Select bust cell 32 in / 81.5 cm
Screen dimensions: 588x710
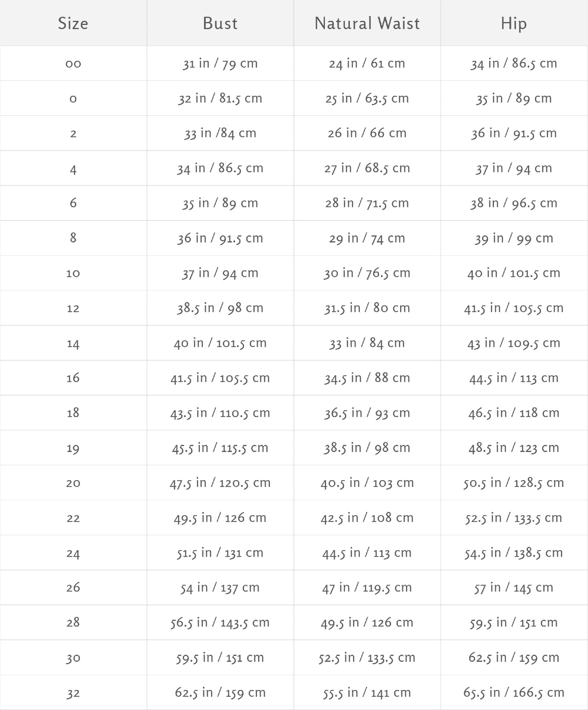click(220, 98)
